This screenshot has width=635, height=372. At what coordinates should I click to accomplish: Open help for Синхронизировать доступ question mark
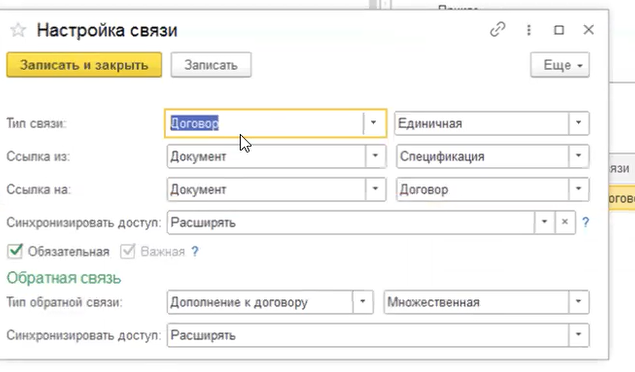click(x=585, y=222)
